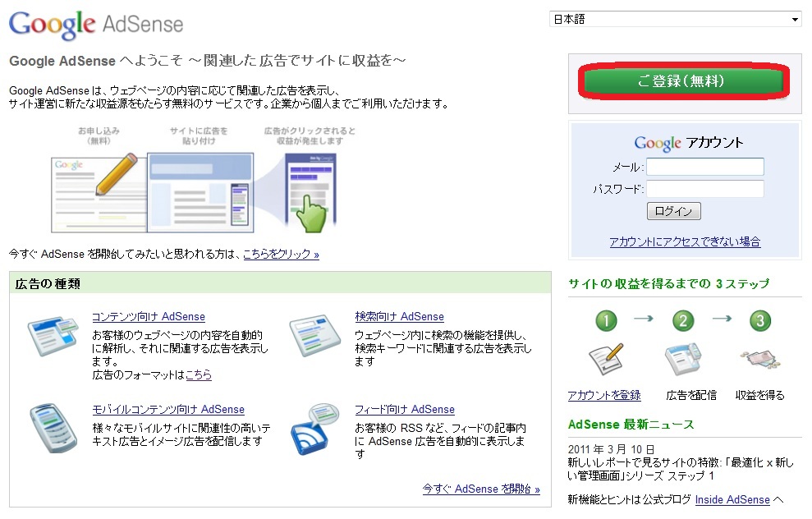Viewport: 812px width, 519px height.
Task: Focus the メール input field
Action: tap(704, 167)
